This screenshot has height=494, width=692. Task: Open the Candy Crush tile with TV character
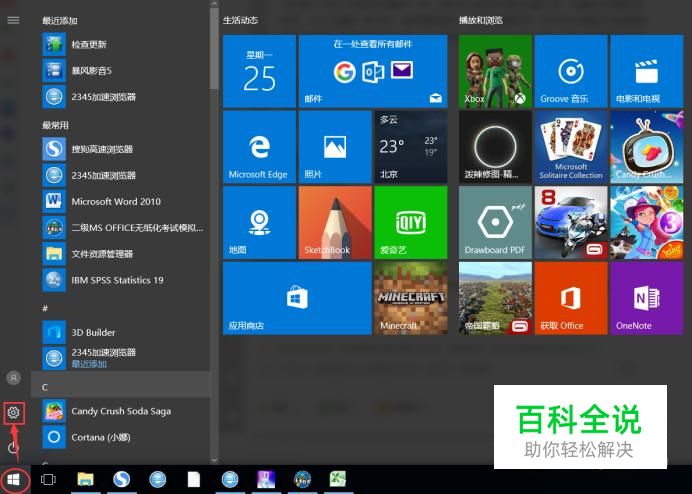(647, 147)
